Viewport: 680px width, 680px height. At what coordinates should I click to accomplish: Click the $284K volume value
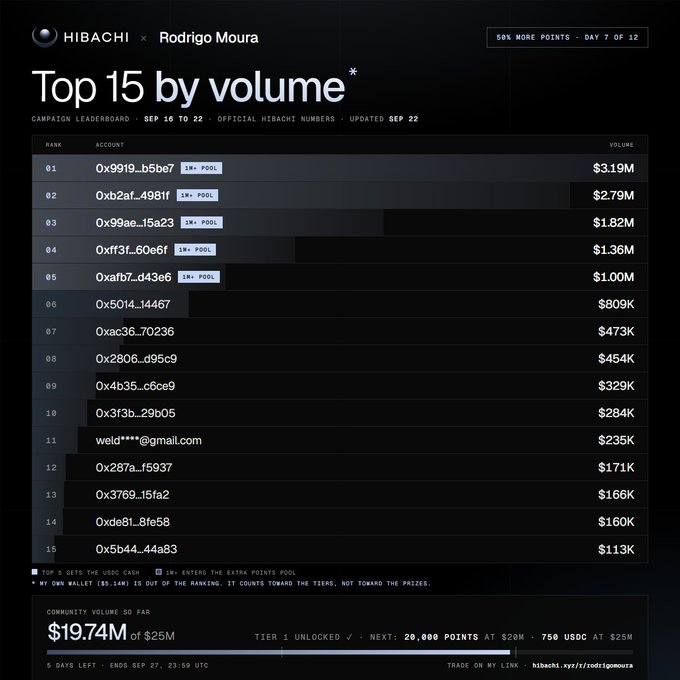tap(616, 413)
